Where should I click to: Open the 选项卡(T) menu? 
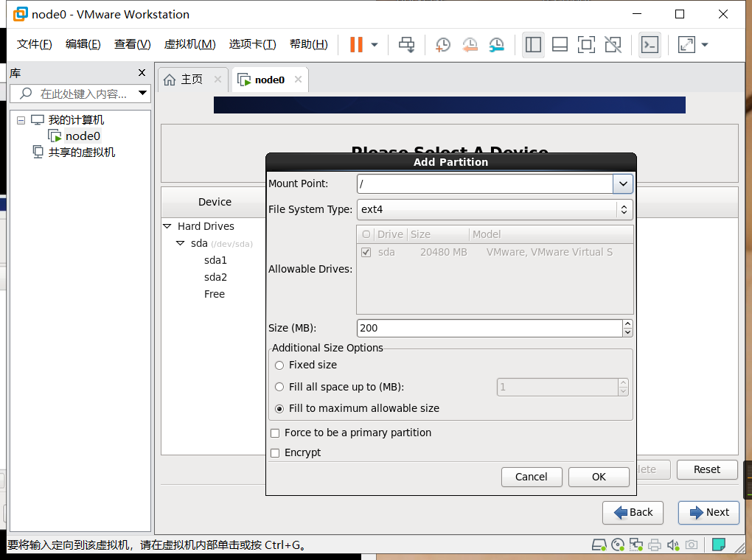click(x=252, y=44)
